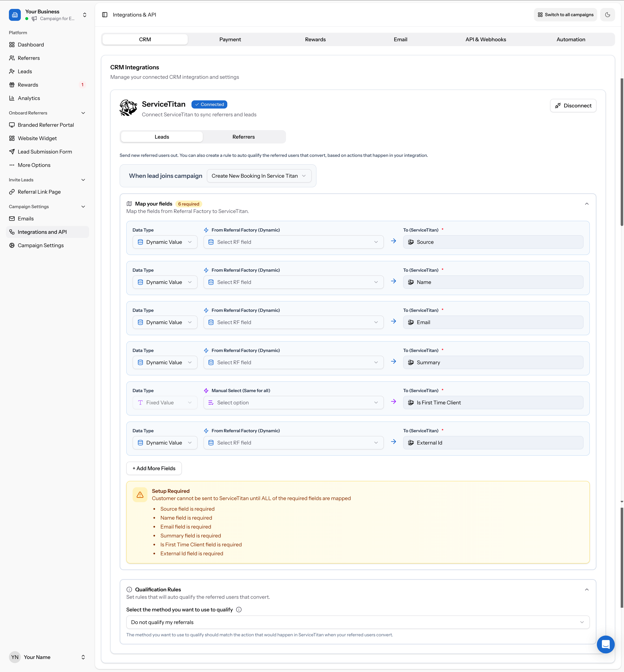Click Add More Fields
Viewport: 624px width, 672px height.
(x=154, y=468)
